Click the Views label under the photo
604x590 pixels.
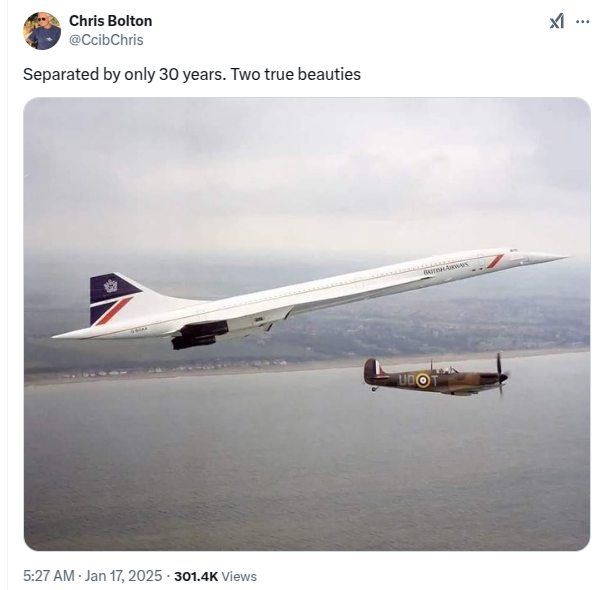tap(239, 576)
